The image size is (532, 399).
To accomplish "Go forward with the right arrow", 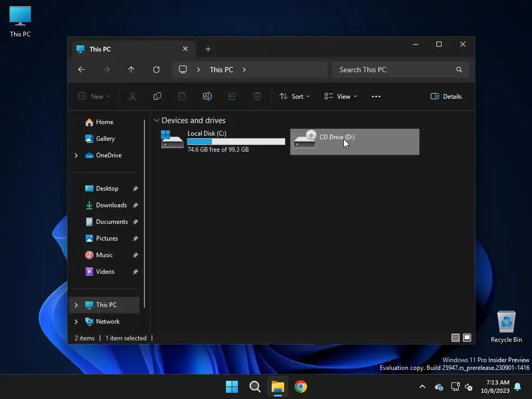I will click(x=106, y=70).
